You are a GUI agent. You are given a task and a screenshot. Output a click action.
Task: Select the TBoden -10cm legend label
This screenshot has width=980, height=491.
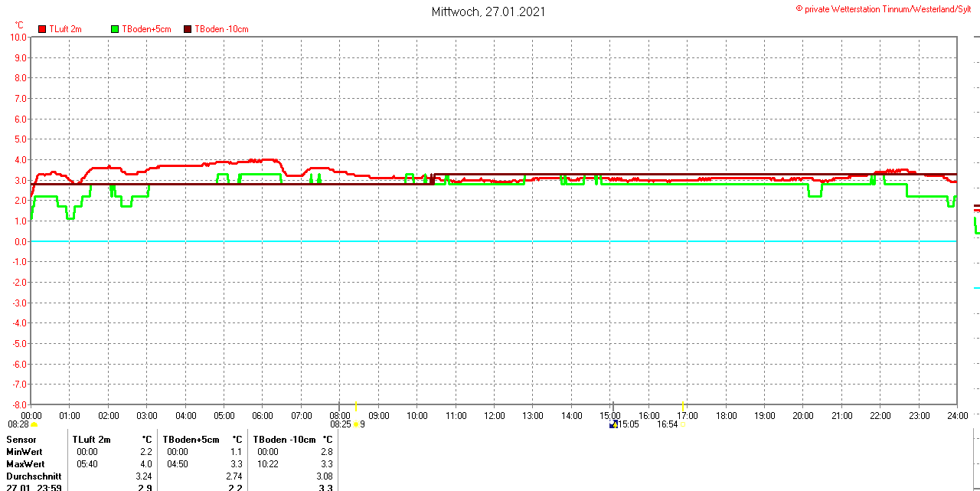click(x=221, y=29)
